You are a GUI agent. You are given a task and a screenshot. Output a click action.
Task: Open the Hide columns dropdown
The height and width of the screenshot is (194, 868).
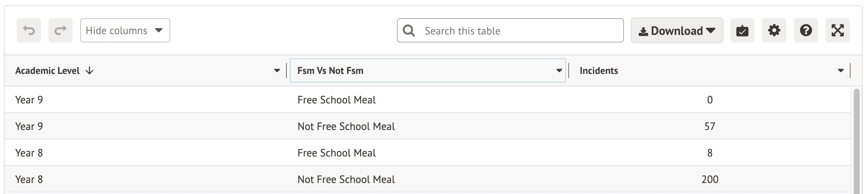click(125, 30)
